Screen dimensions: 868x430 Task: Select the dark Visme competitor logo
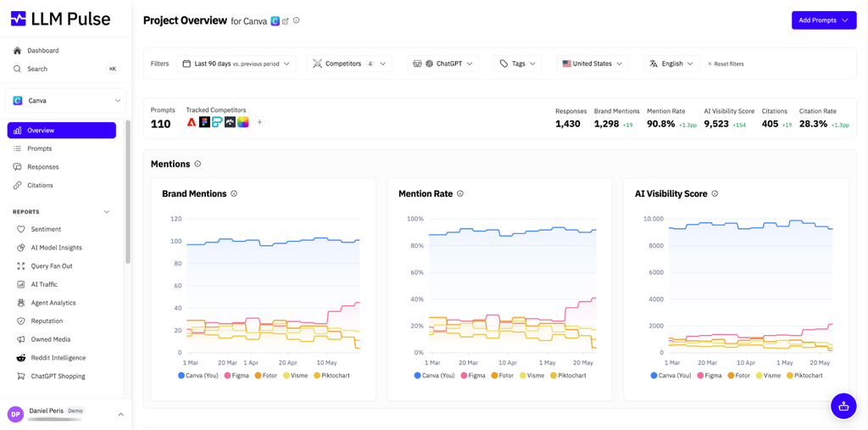(230, 122)
